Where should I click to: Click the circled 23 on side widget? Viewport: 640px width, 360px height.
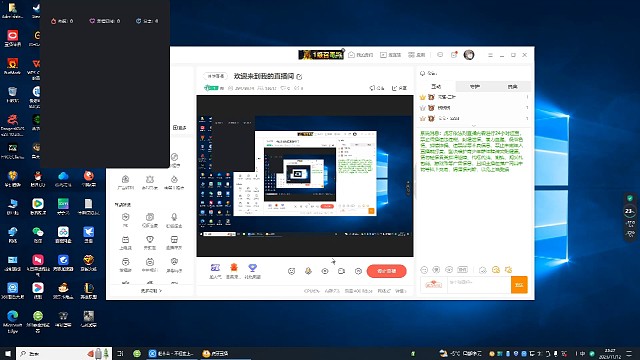629,211
